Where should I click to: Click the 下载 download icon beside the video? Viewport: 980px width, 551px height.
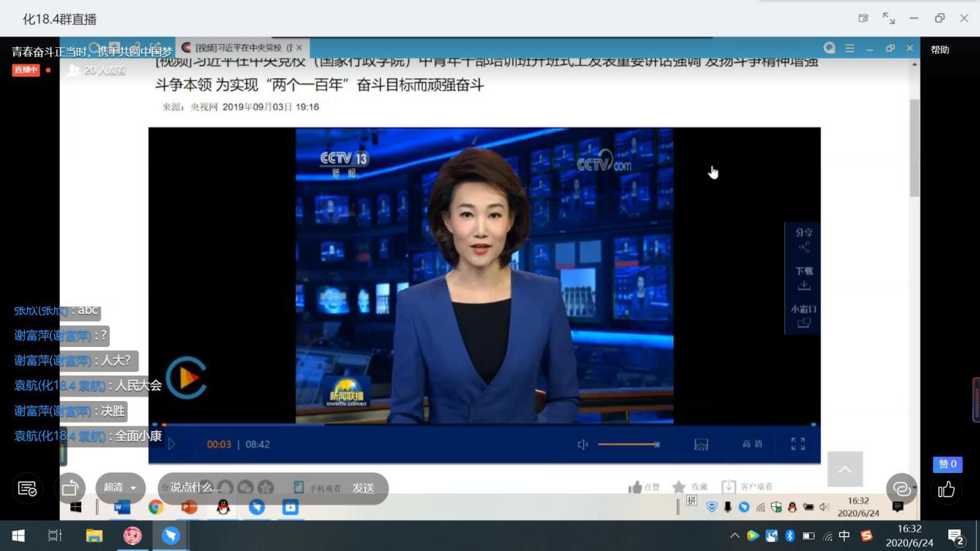pyautogui.click(x=804, y=278)
